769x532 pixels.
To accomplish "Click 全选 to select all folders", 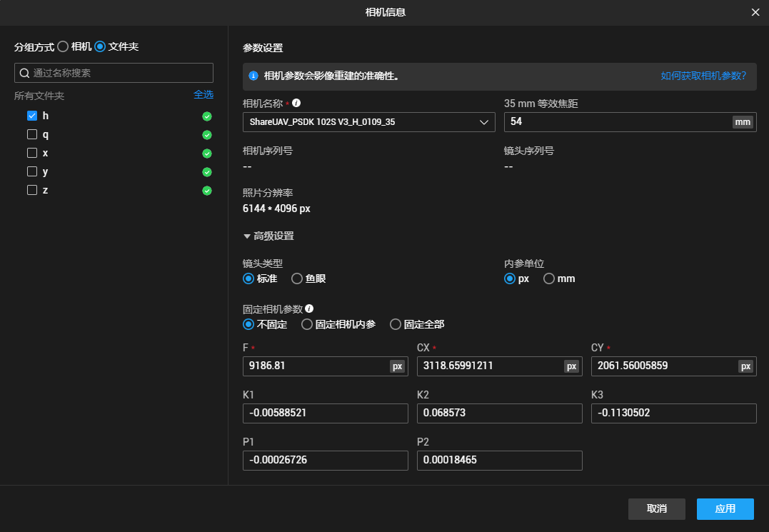I will 203,94.
